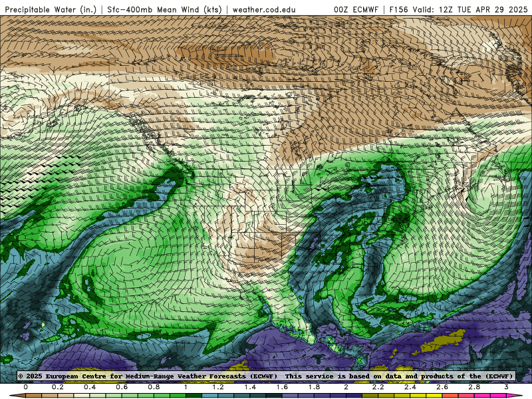This screenshot has height=399, width=532.
Task: Click the '2.4' color scale label
Action: pos(410,387)
